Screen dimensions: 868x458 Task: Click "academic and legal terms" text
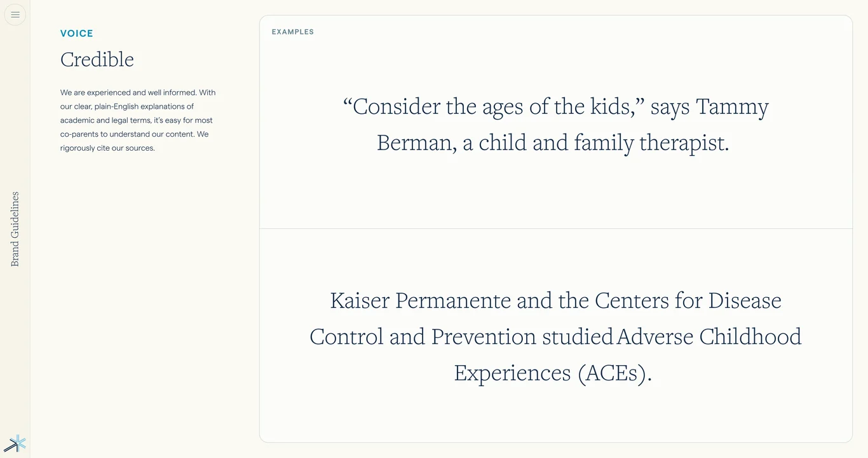[x=105, y=120]
